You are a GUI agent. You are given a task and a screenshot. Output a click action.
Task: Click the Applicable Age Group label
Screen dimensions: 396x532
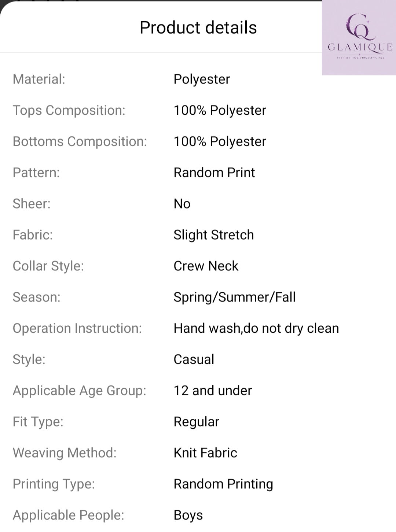(80, 391)
